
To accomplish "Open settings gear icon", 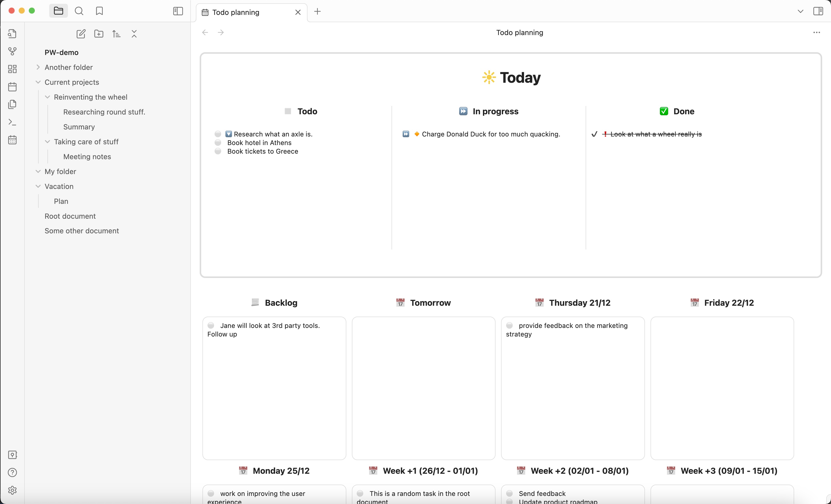I will coord(12,490).
